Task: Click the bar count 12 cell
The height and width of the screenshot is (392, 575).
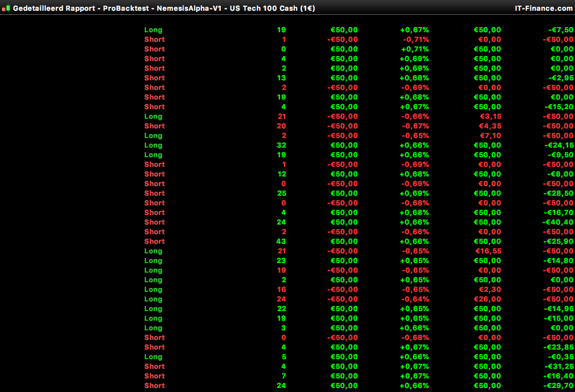Action: (x=281, y=174)
